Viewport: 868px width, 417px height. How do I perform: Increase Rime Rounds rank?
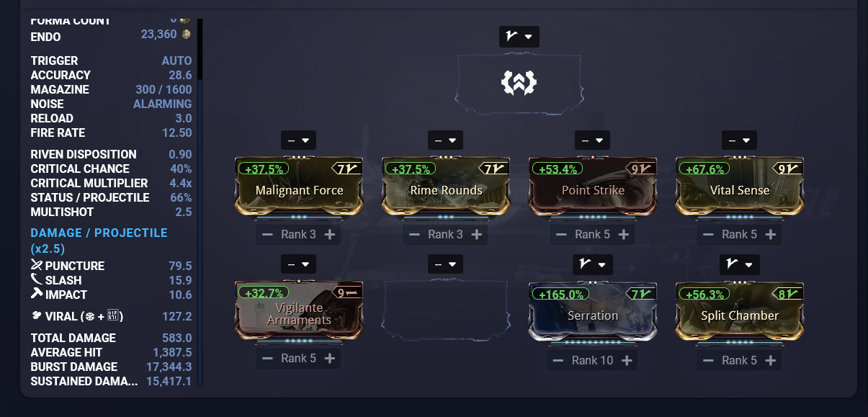[x=477, y=234]
